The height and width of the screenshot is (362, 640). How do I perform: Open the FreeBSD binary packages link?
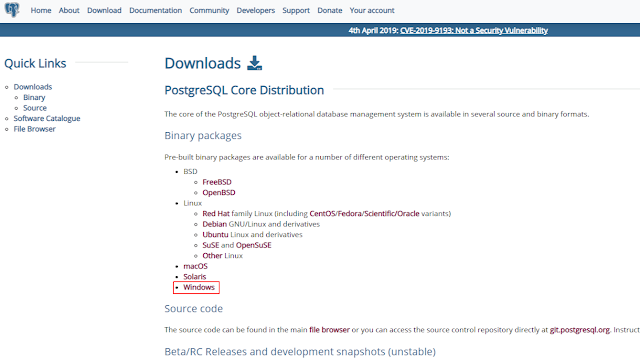pyautogui.click(x=217, y=182)
